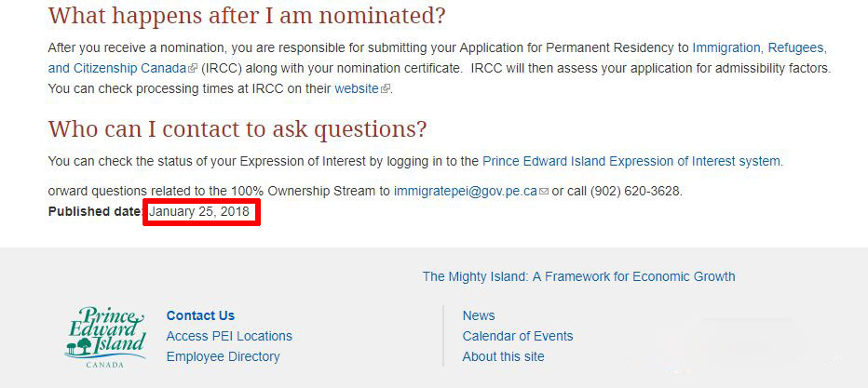Open the Calendar of Events link
Image resolution: width=868 pixels, height=388 pixels.
518,336
